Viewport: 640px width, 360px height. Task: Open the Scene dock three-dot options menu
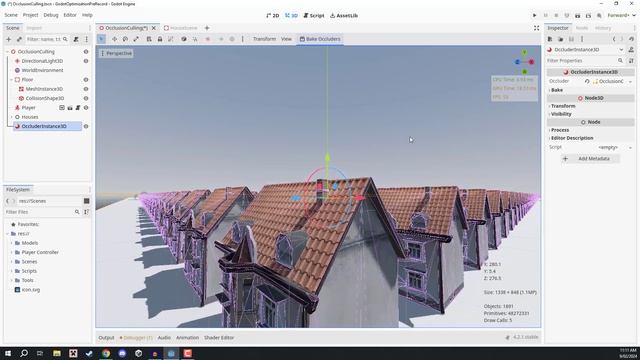(86, 39)
